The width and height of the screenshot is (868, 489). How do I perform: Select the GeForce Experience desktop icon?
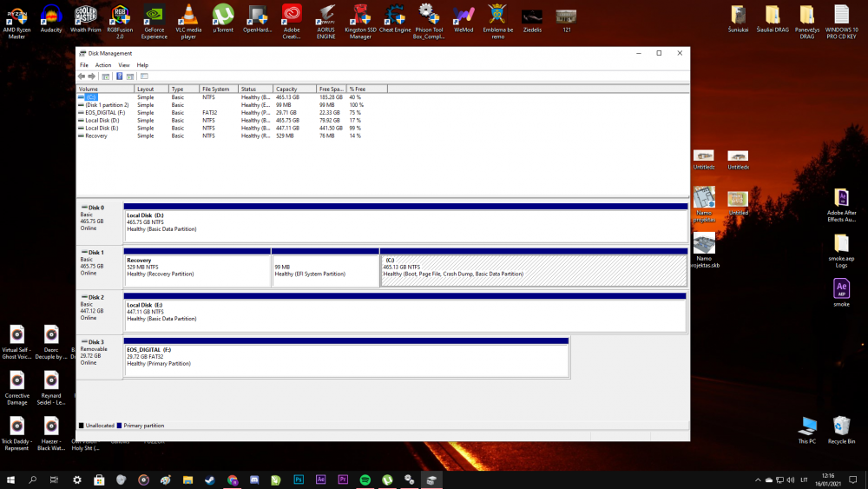154,23
